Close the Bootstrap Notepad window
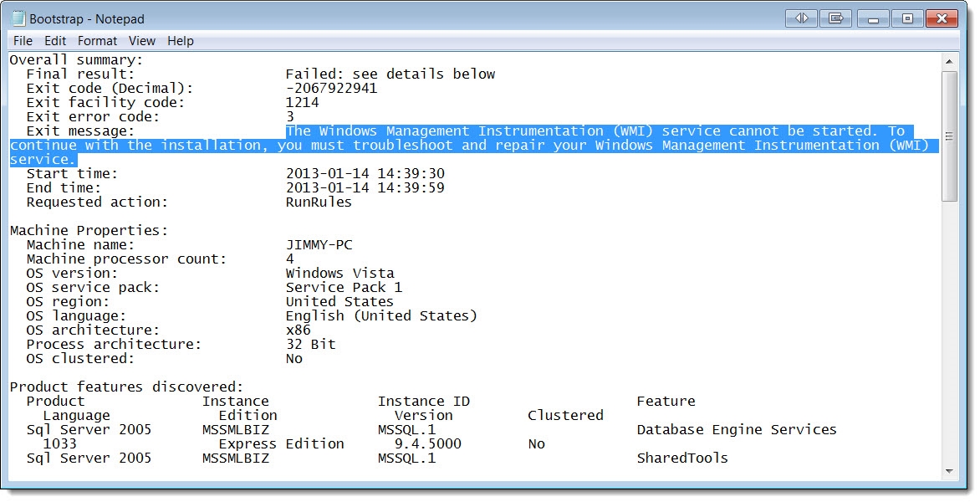Image resolution: width=980 pixels, height=502 pixels. click(942, 18)
